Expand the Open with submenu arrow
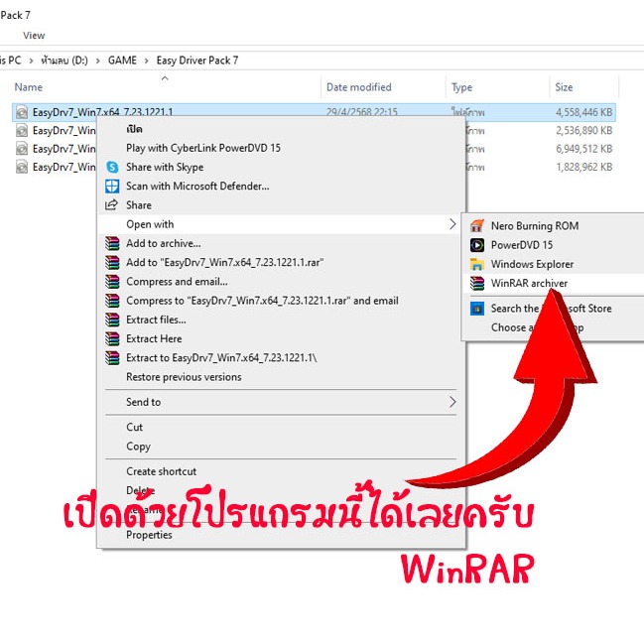Image resolution: width=644 pixels, height=644 pixels. [x=453, y=225]
